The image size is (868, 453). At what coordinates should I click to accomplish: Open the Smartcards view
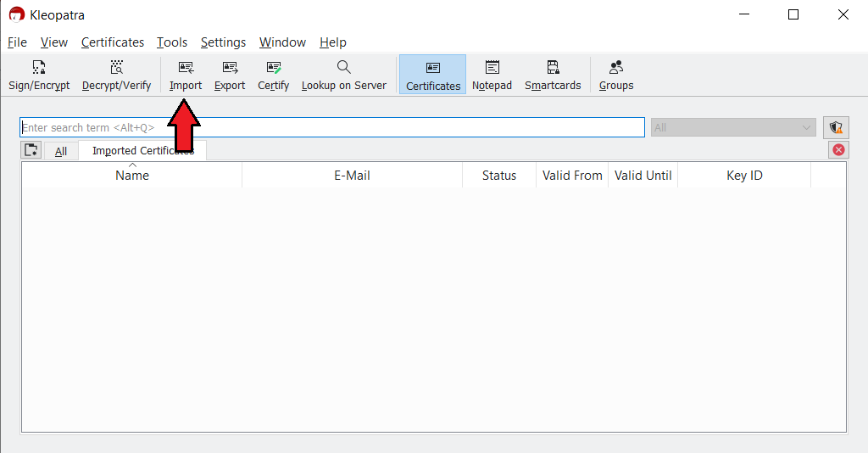553,75
